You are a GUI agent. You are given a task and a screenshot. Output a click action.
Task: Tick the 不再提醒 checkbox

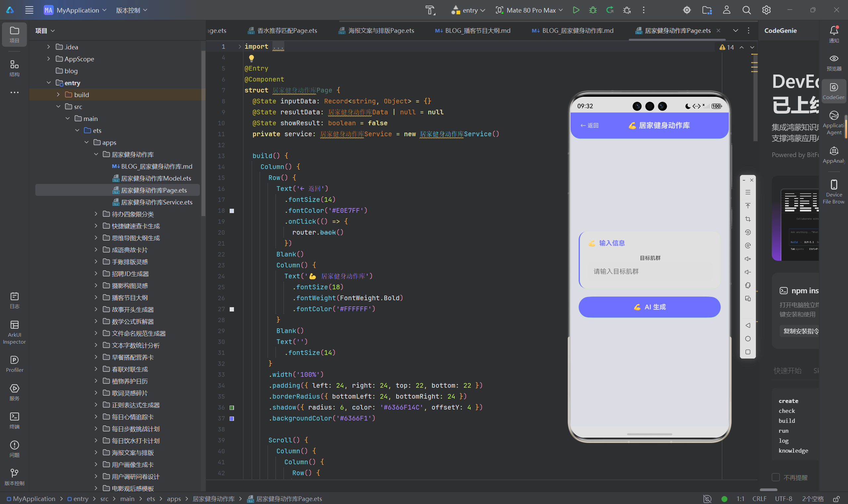776,477
